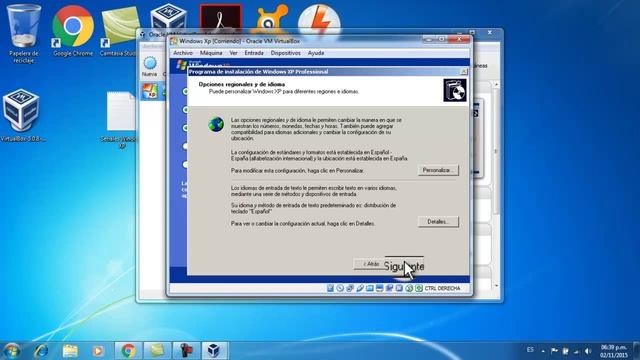
Task: Click the network adapter status icon
Action: pyautogui.click(x=369, y=288)
